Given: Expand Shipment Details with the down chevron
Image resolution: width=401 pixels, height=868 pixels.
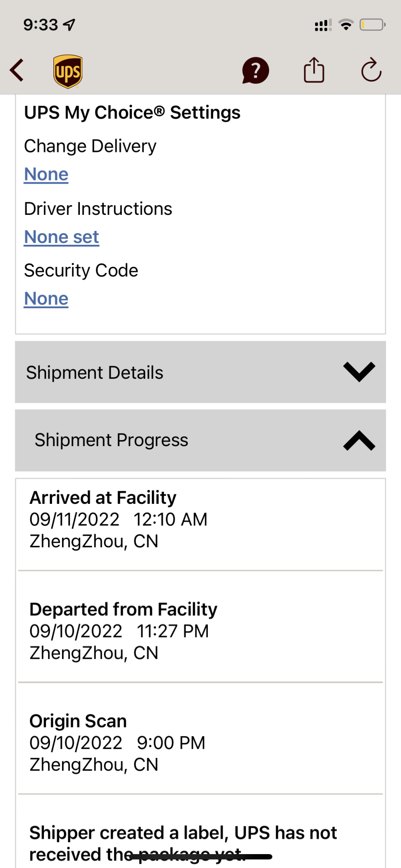Looking at the screenshot, I should pos(359,372).
